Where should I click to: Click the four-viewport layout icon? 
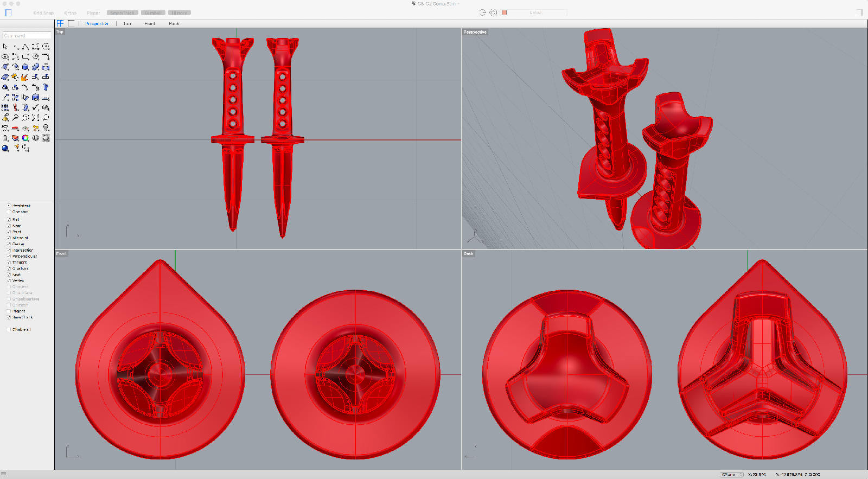coord(60,23)
